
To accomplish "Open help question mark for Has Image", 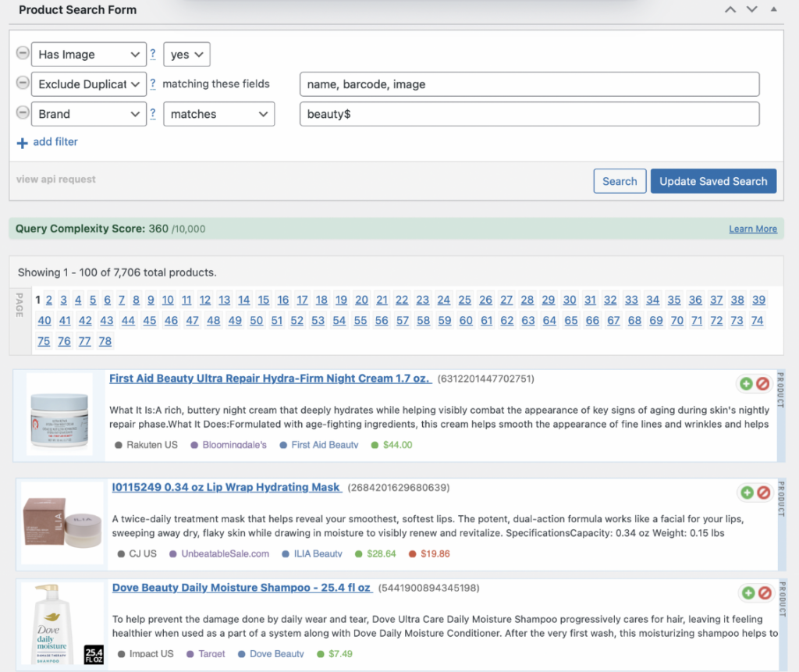I will (153, 54).
